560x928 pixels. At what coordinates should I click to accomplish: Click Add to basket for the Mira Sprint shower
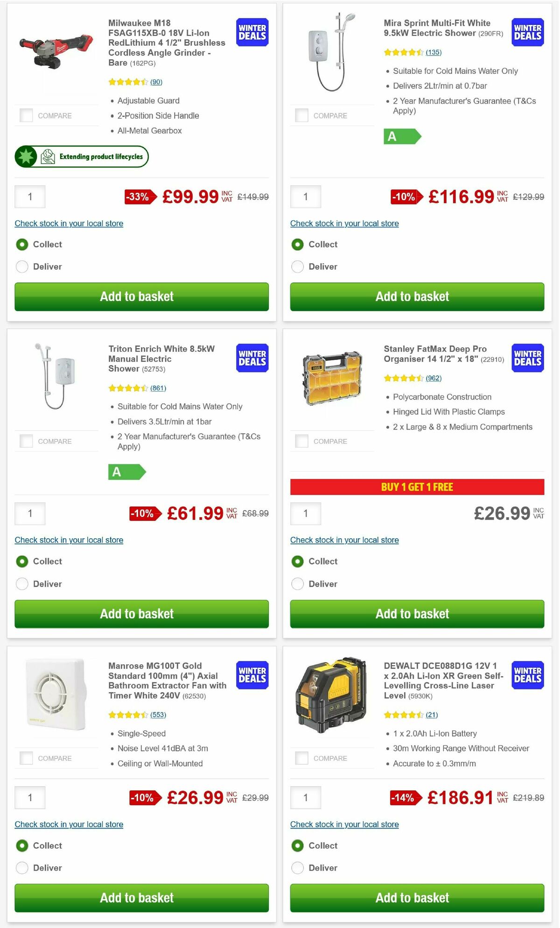click(413, 296)
